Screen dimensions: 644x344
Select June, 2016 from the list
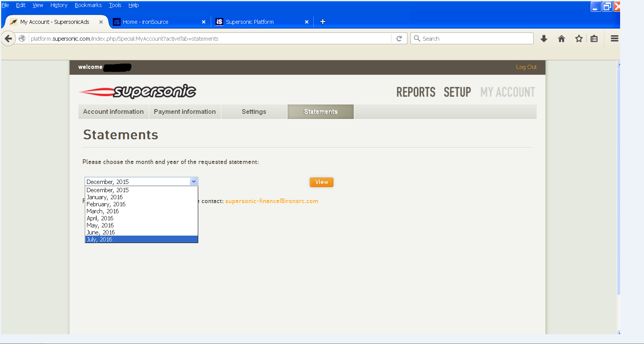[141, 232]
